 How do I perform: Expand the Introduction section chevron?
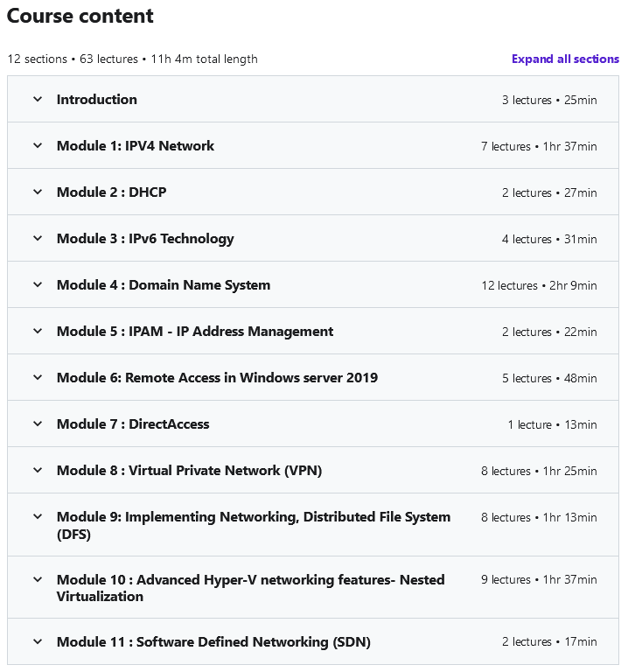click(38, 100)
